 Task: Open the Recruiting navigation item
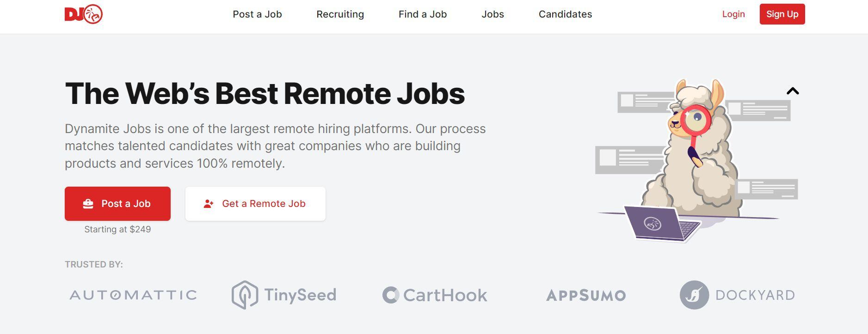pos(340,14)
